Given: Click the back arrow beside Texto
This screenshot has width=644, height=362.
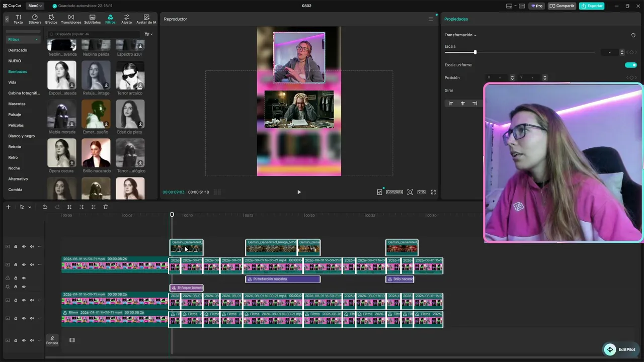Looking at the screenshot, I should point(7,19).
